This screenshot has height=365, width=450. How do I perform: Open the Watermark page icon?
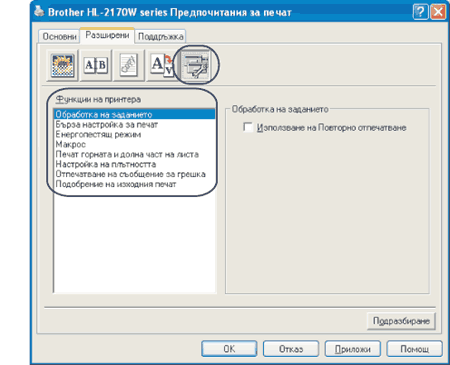tap(129, 65)
